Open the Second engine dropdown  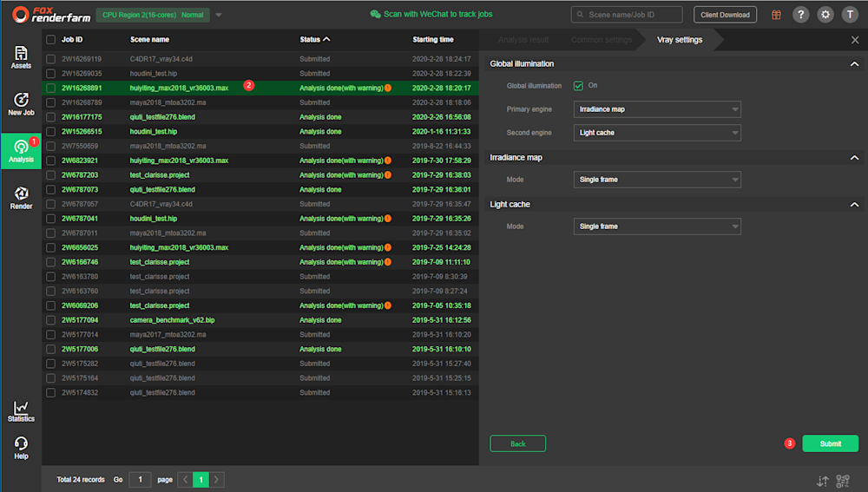657,133
